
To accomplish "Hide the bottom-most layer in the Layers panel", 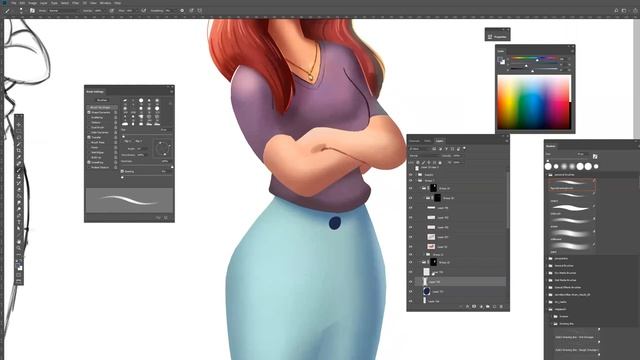I will tap(411, 301).
